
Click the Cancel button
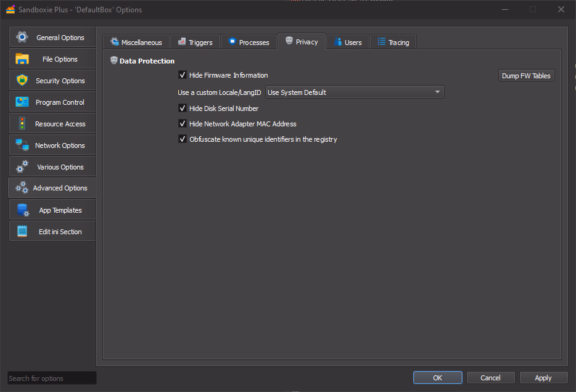coord(490,378)
